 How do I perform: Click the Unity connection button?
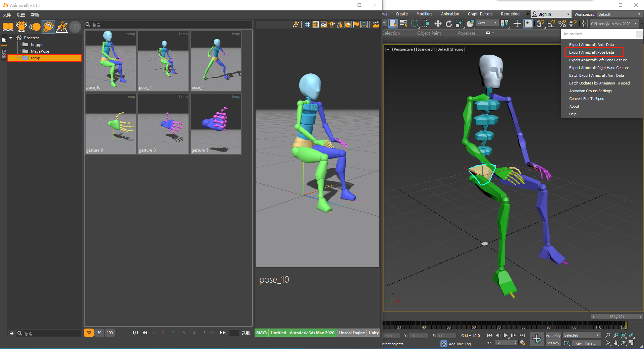[x=374, y=333]
